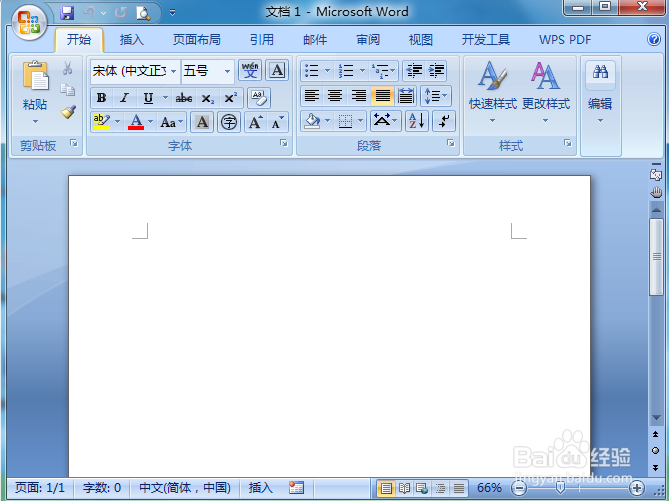The width and height of the screenshot is (669, 501).
Task: Copy selection using the copy icon
Action: coord(67,89)
